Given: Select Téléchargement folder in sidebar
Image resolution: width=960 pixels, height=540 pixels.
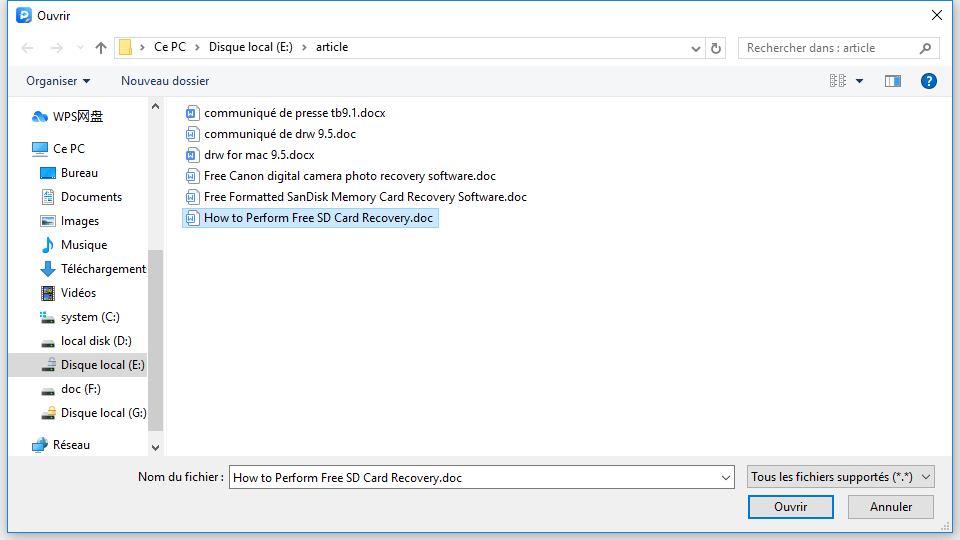Looking at the screenshot, I should (103, 269).
